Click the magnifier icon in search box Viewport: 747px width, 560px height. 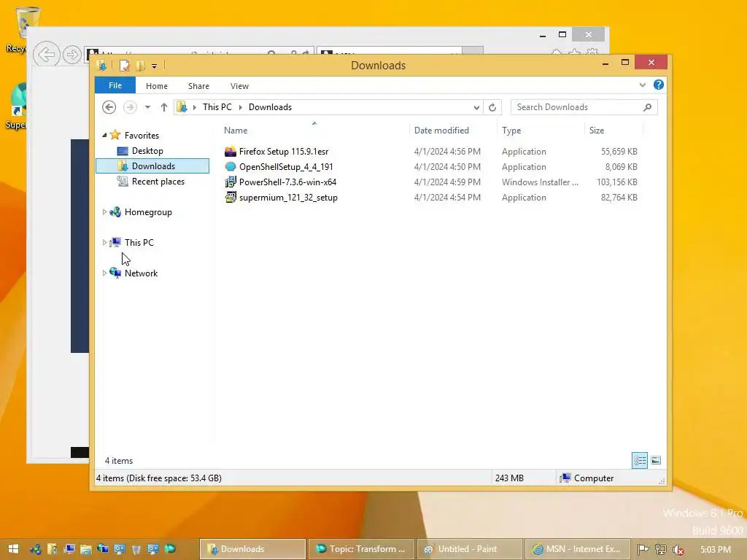pyautogui.click(x=647, y=108)
